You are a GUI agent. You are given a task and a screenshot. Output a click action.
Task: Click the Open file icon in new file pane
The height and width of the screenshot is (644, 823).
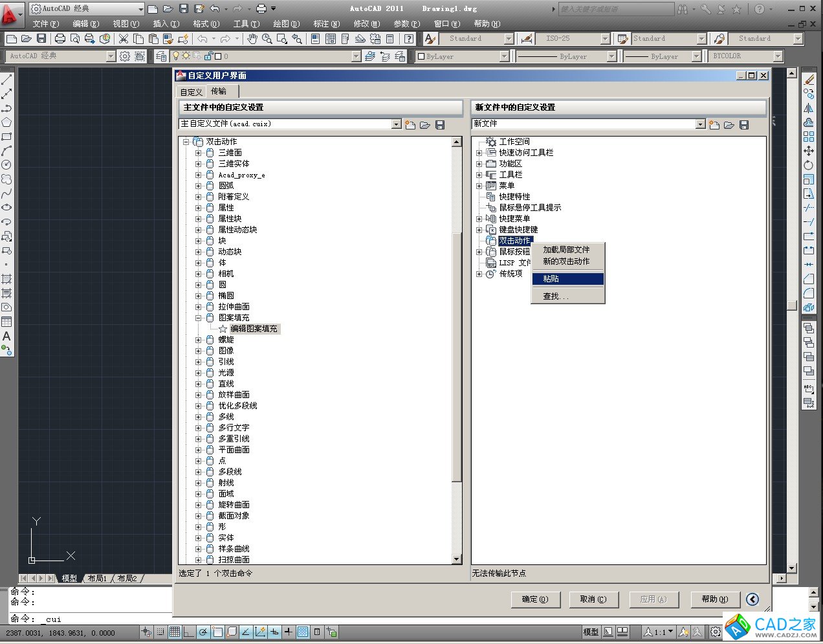coord(729,124)
